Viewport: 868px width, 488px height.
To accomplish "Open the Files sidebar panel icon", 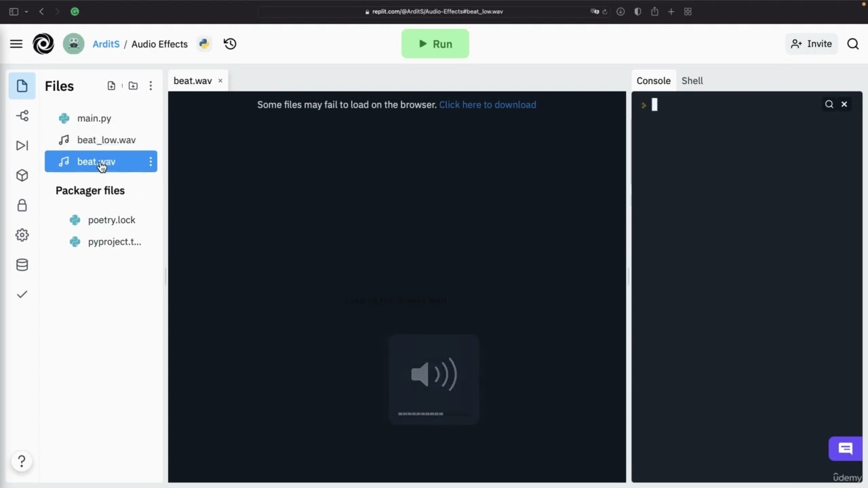I will pos(22,86).
